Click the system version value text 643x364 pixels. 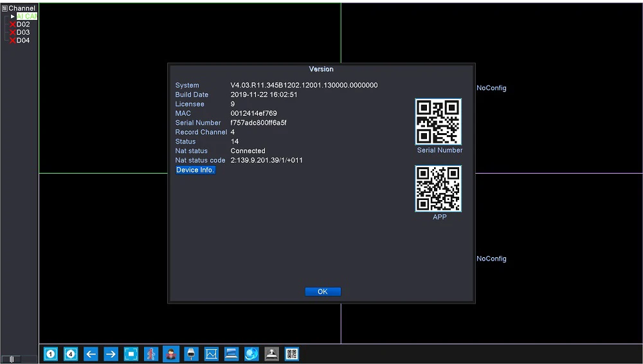(304, 86)
